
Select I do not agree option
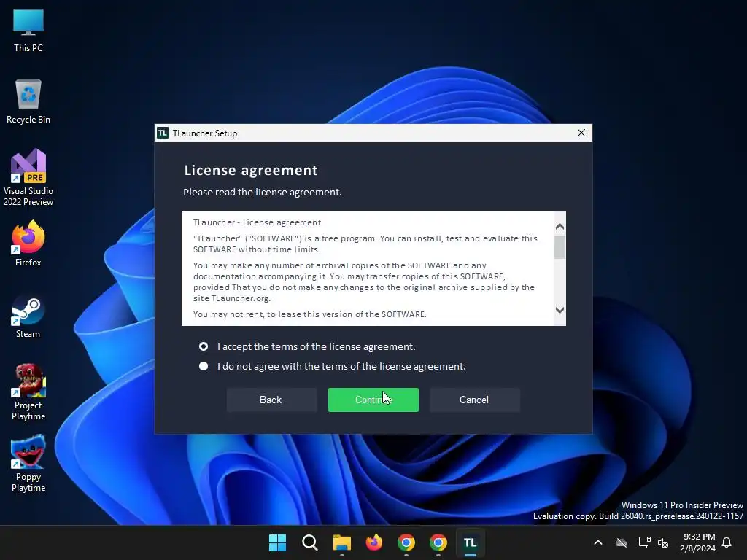tap(204, 366)
